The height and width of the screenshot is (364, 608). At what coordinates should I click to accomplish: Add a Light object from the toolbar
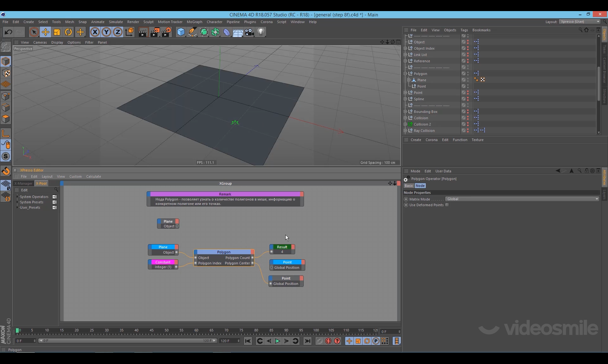point(261,32)
